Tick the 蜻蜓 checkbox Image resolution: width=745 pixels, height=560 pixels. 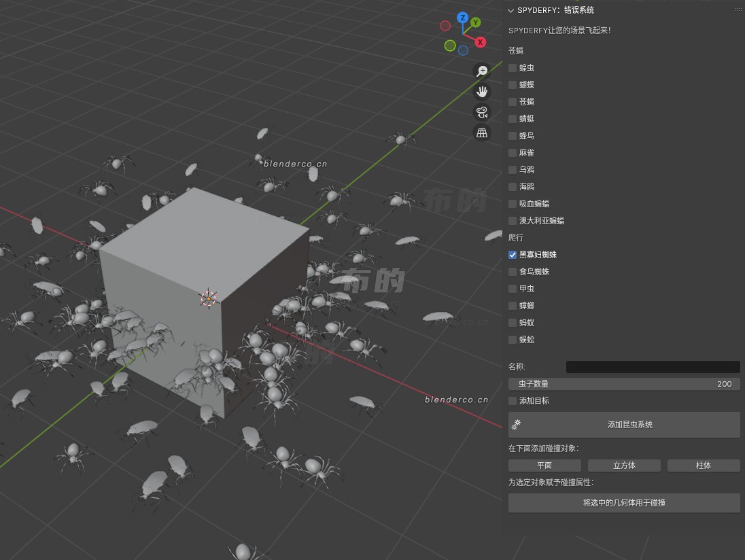pos(513,119)
